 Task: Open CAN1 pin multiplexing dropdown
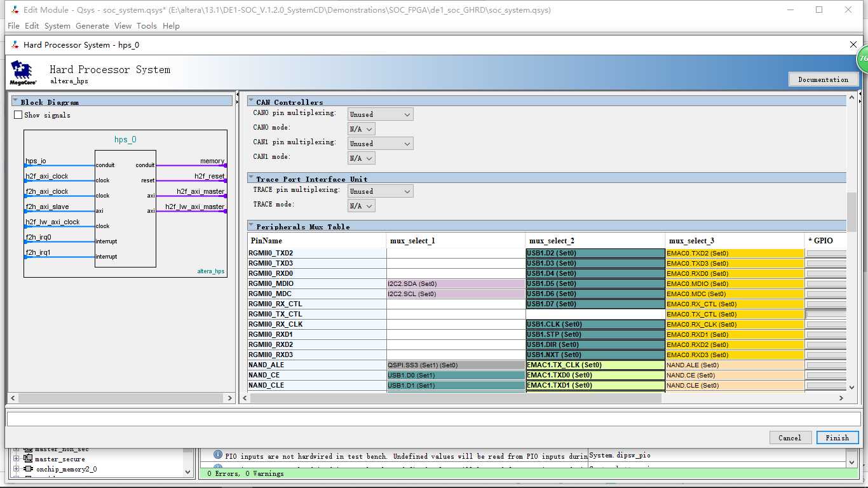click(x=381, y=144)
